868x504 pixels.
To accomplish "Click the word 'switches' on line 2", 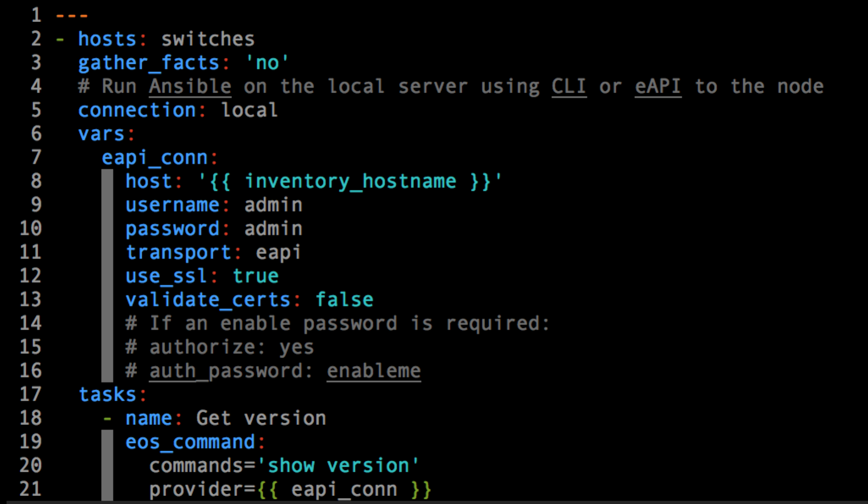I will (x=208, y=39).
